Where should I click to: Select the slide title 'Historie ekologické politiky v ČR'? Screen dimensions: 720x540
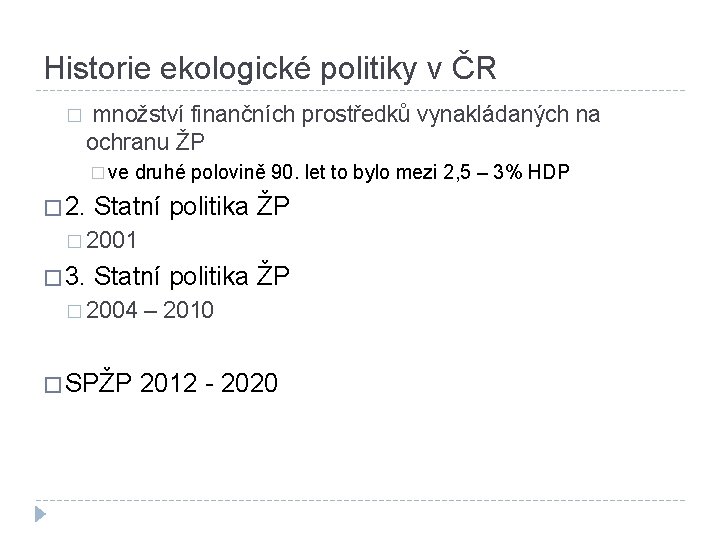point(270,69)
